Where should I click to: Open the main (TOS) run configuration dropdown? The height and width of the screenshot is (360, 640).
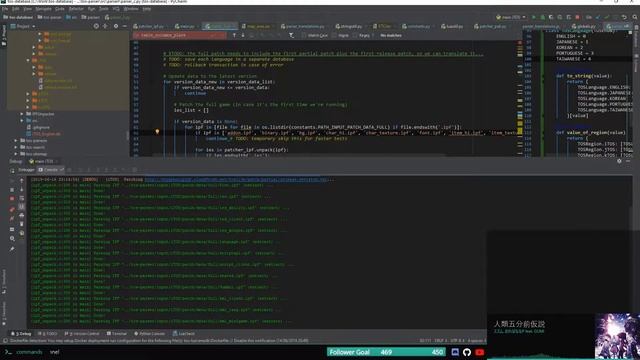click(511, 17)
